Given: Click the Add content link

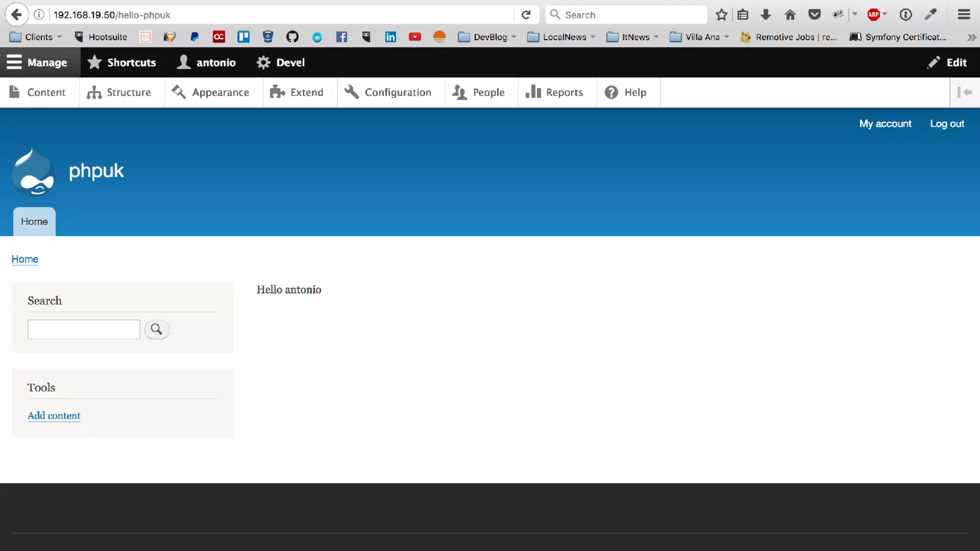Looking at the screenshot, I should [54, 416].
